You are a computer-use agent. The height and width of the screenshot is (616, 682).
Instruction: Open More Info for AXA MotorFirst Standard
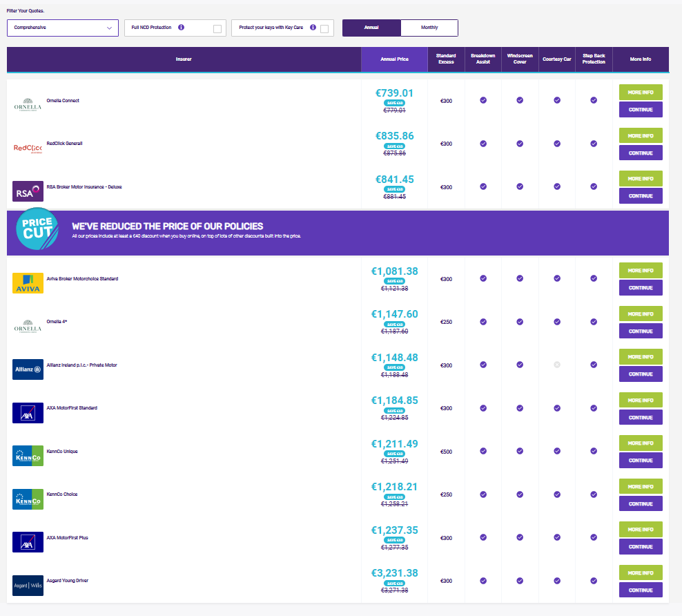(x=641, y=401)
